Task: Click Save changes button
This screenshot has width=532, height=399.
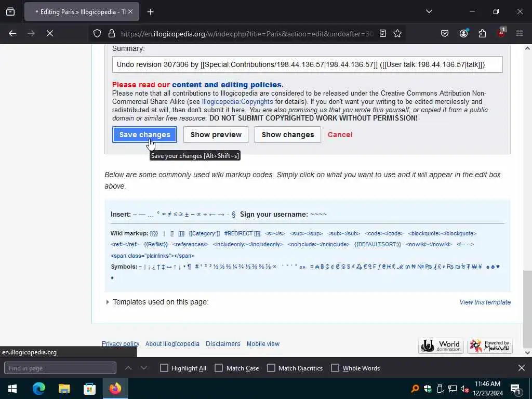Action: 144,135
